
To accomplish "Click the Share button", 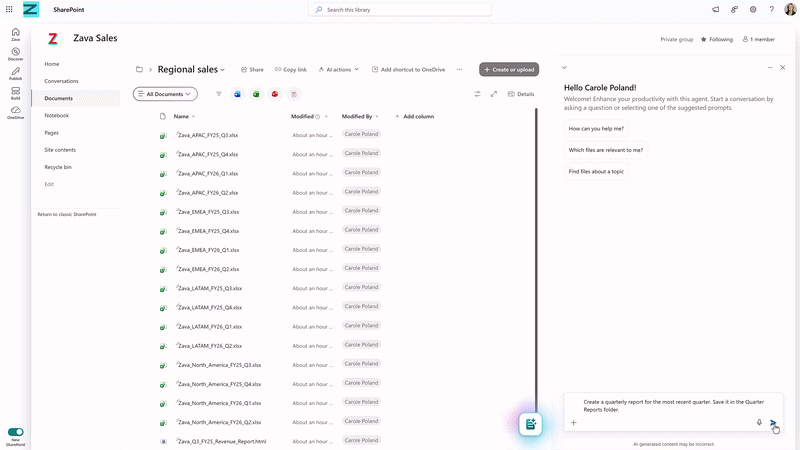I will tap(252, 69).
